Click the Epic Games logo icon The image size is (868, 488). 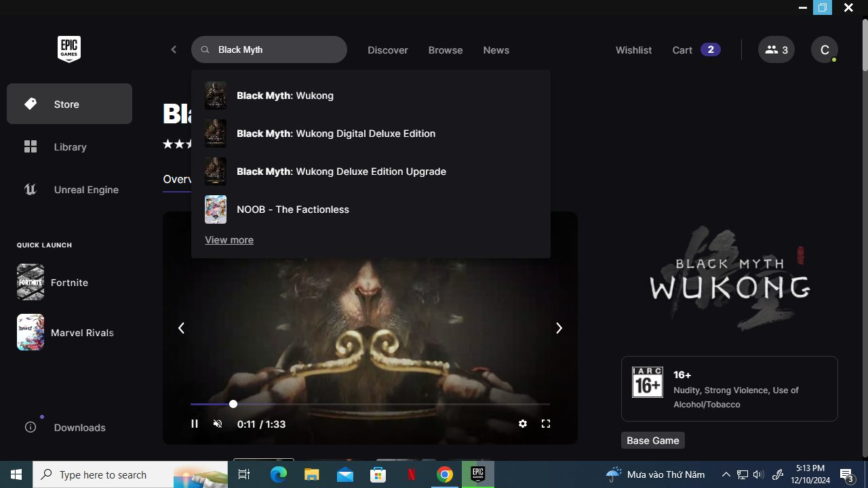(x=68, y=49)
